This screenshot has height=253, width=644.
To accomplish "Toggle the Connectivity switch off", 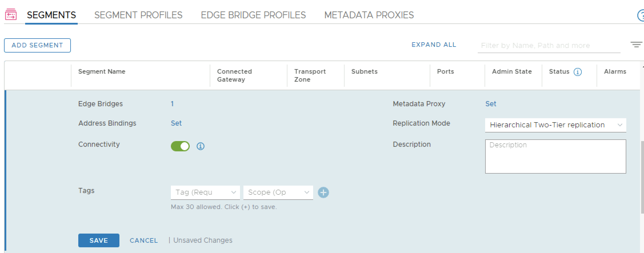I will tap(180, 146).
